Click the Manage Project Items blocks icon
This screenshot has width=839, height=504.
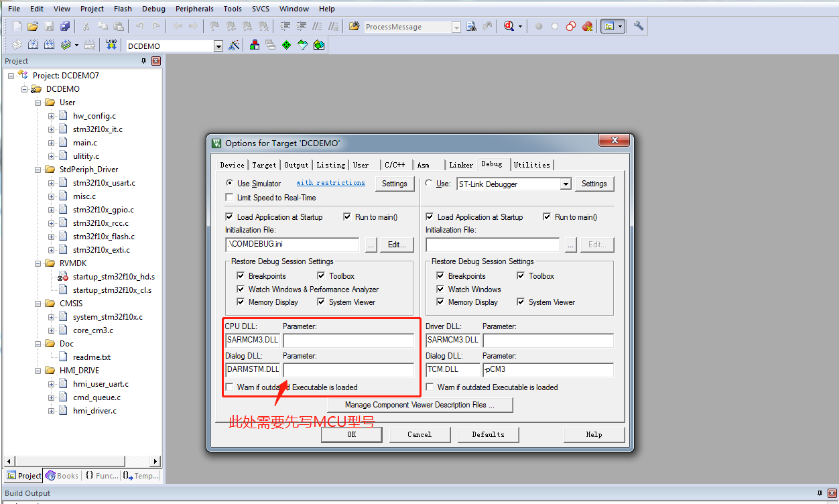255,45
